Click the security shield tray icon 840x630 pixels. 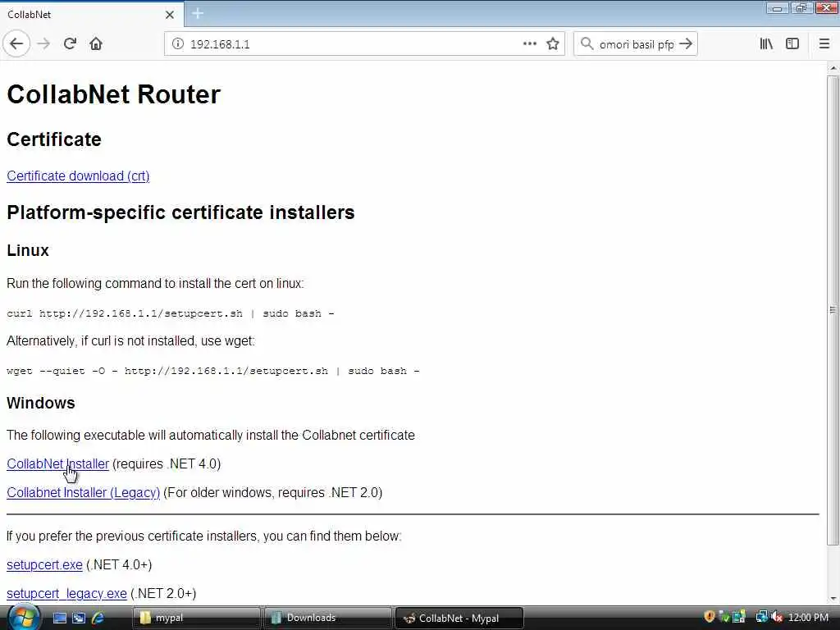coord(710,617)
